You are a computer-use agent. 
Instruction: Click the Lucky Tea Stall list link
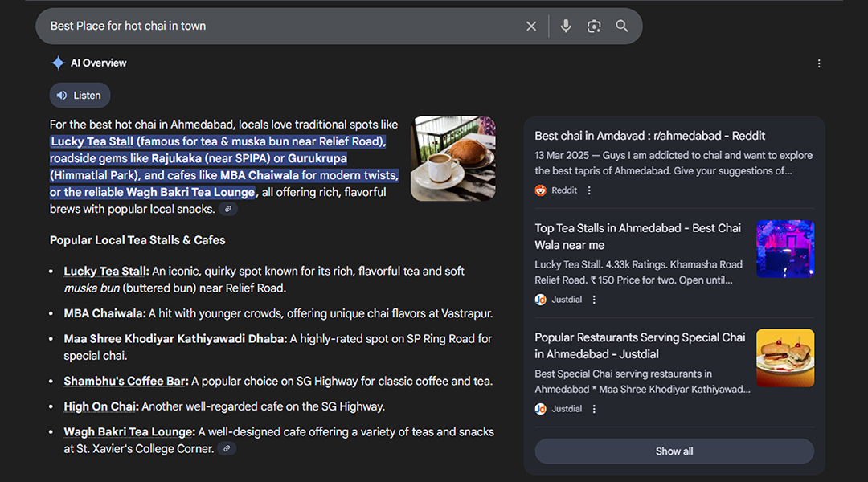tap(106, 272)
